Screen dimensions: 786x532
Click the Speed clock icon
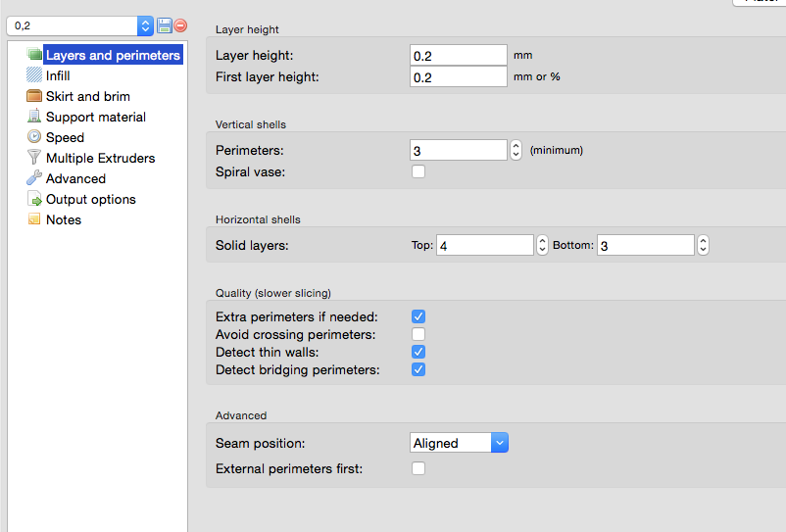coord(35,137)
